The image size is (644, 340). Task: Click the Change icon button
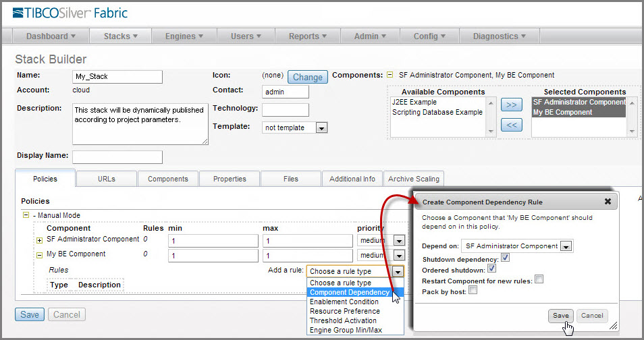[x=307, y=78]
